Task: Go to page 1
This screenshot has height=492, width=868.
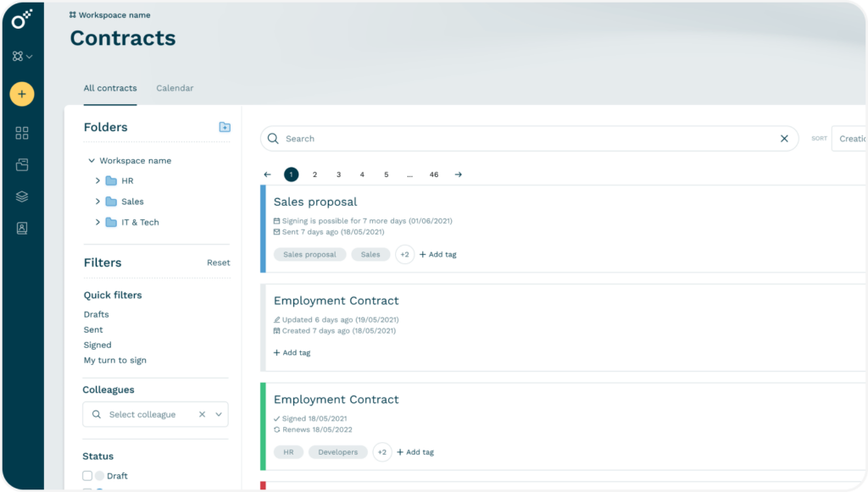Action: 292,174
